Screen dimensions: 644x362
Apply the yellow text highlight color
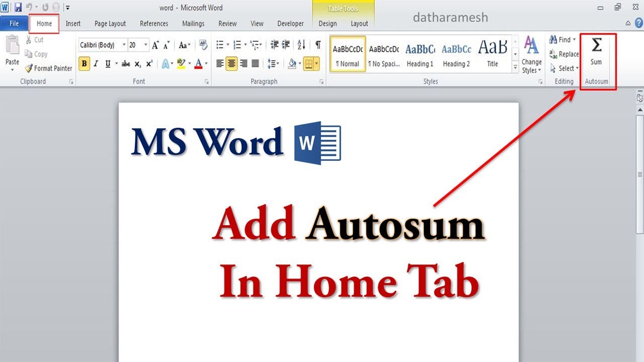pyautogui.click(x=181, y=64)
